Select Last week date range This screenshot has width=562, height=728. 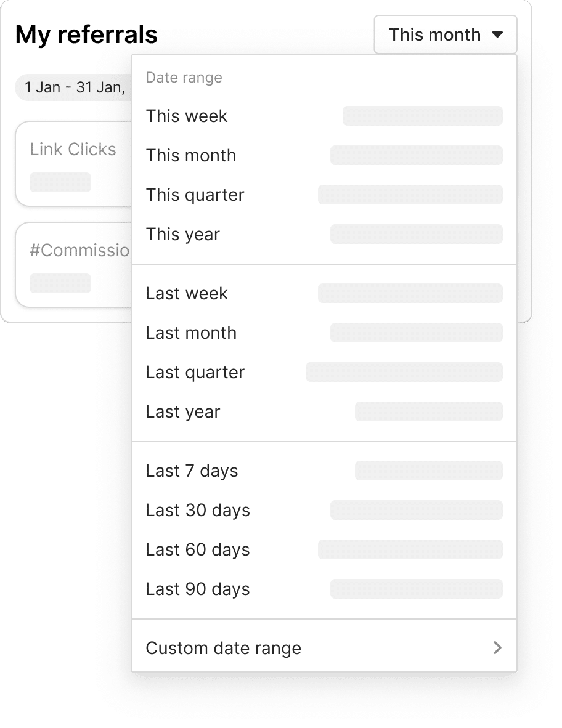coord(187,294)
